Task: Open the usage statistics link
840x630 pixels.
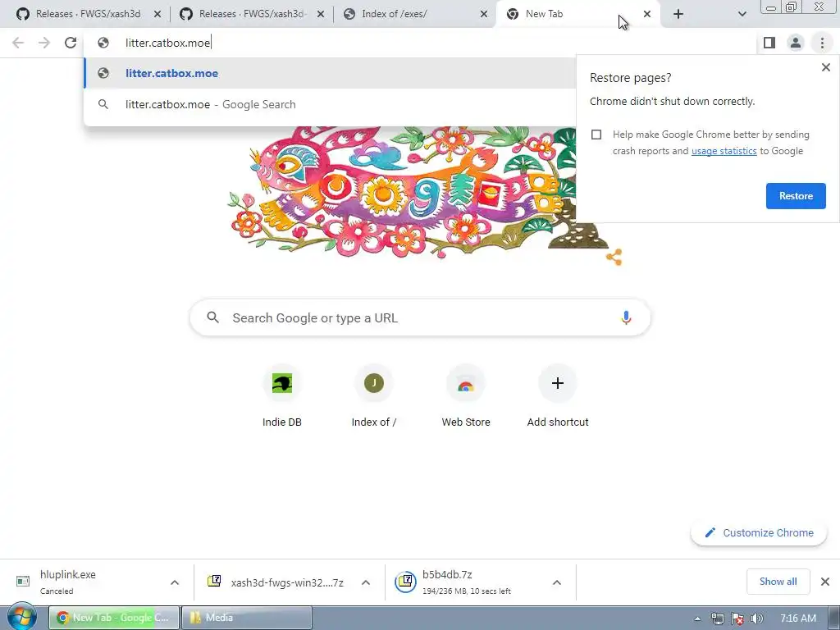Action: coord(724,151)
